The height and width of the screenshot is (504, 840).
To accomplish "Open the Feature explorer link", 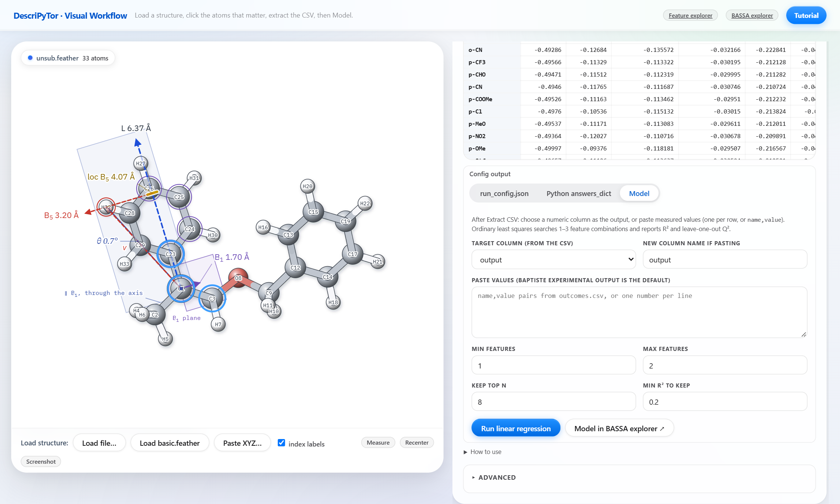I will tap(690, 15).
